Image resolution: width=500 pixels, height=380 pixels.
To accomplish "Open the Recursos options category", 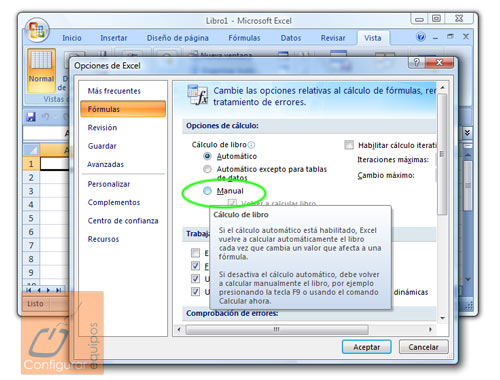I will pyautogui.click(x=103, y=239).
